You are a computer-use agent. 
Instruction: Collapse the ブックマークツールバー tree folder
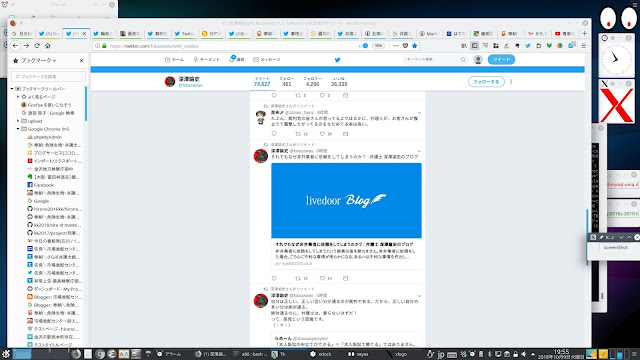point(12,89)
